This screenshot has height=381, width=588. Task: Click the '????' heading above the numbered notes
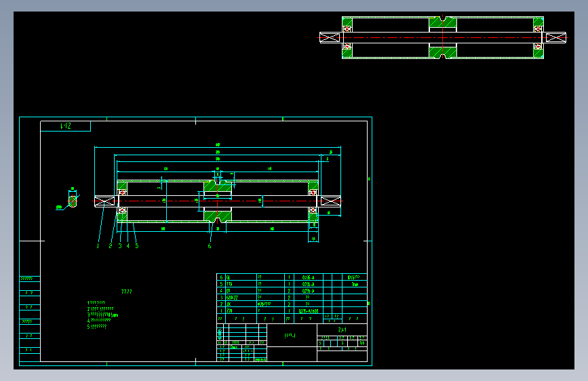tap(127, 292)
